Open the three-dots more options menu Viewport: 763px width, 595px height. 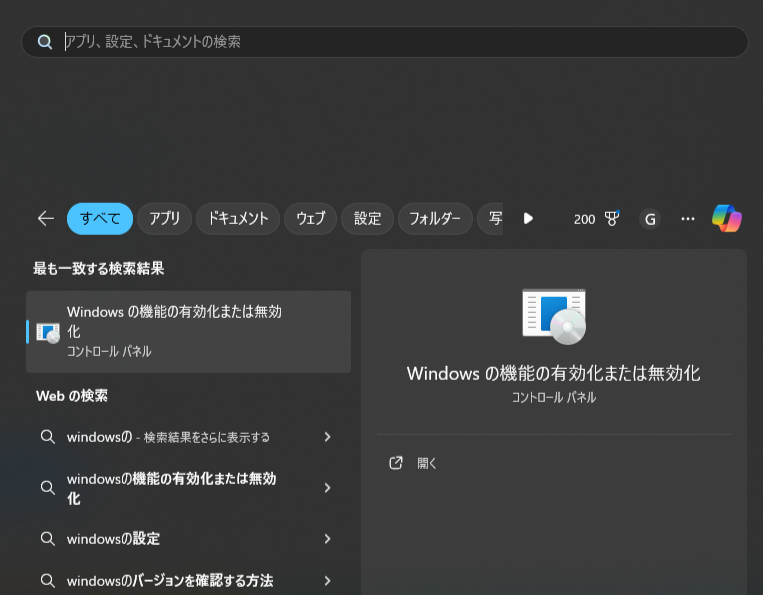pos(688,218)
